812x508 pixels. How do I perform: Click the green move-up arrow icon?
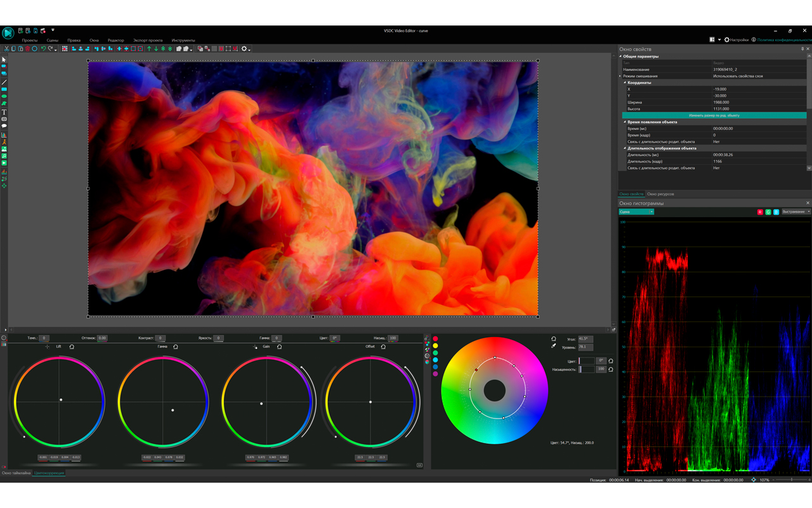(149, 49)
